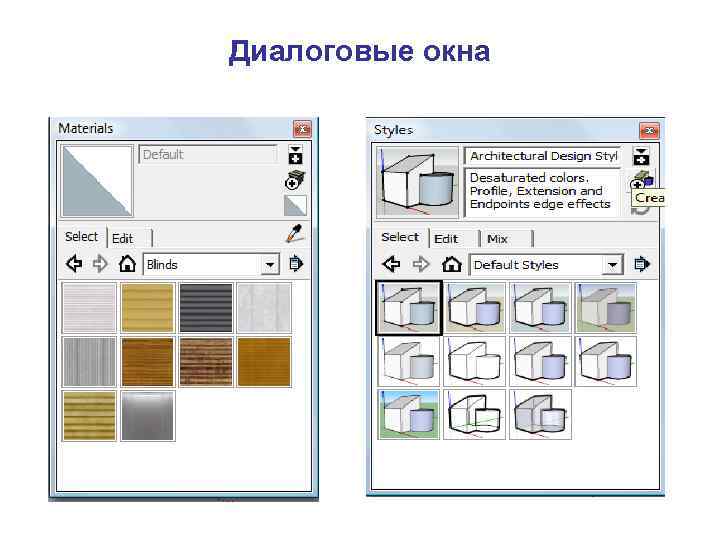Image resolution: width=720 pixels, height=540 pixels.
Task: Click the current material preview in Materials
Action: pos(97,181)
